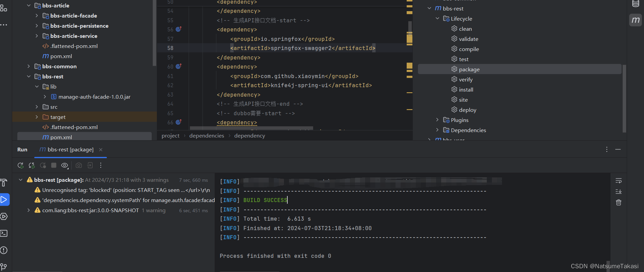Expand manage-auth-facade-1.0.0.jar
Image resolution: width=644 pixels, height=272 pixels.
tap(45, 97)
